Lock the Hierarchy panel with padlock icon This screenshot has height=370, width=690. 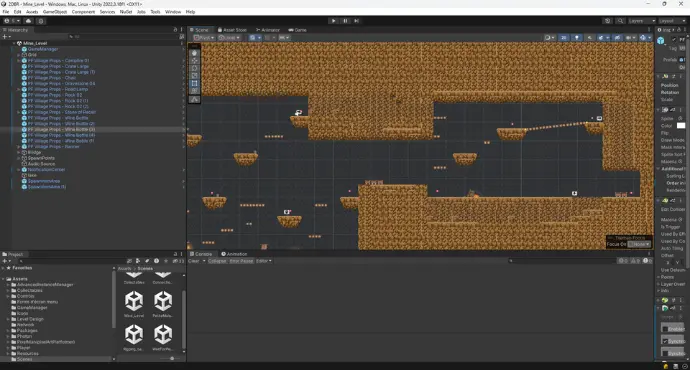click(175, 30)
